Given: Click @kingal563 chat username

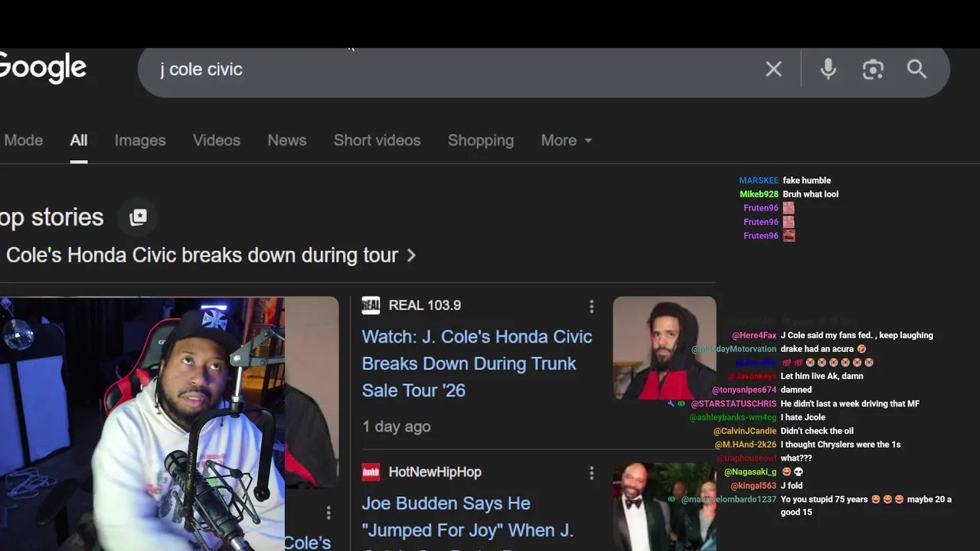Looking at the screenshot, I should (753, 486).
